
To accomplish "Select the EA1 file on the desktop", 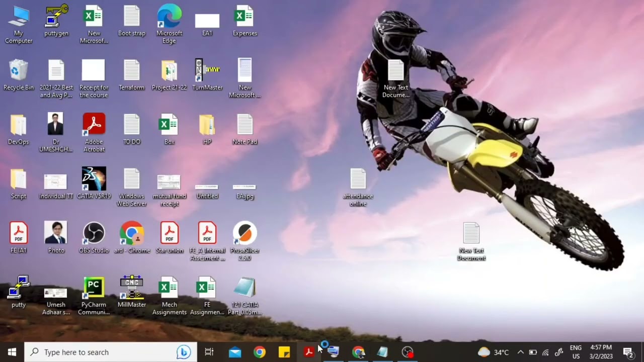I will [207, 24].
